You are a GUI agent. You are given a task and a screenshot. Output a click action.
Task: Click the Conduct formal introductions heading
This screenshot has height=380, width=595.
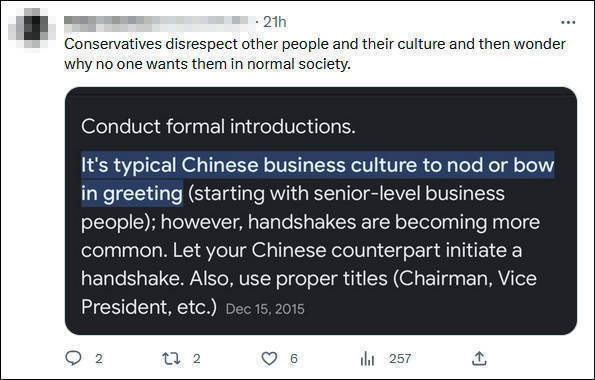(218, 126)
